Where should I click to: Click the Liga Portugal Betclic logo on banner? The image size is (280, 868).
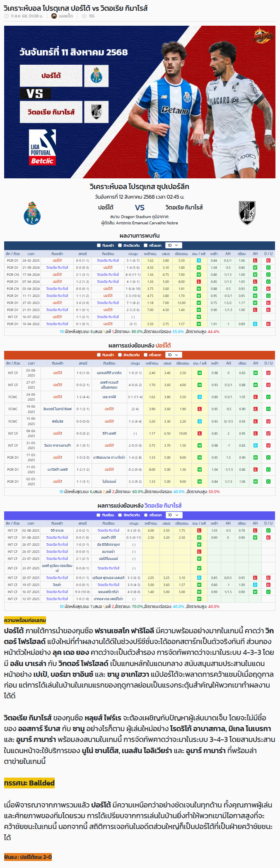[x=42, y=147]
